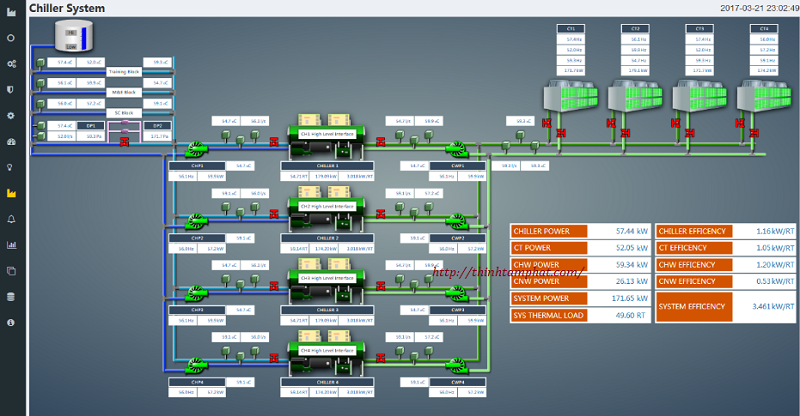Click the shield icon in sidebar
This screenshot has width=800, height=416.
pos(11,89)
